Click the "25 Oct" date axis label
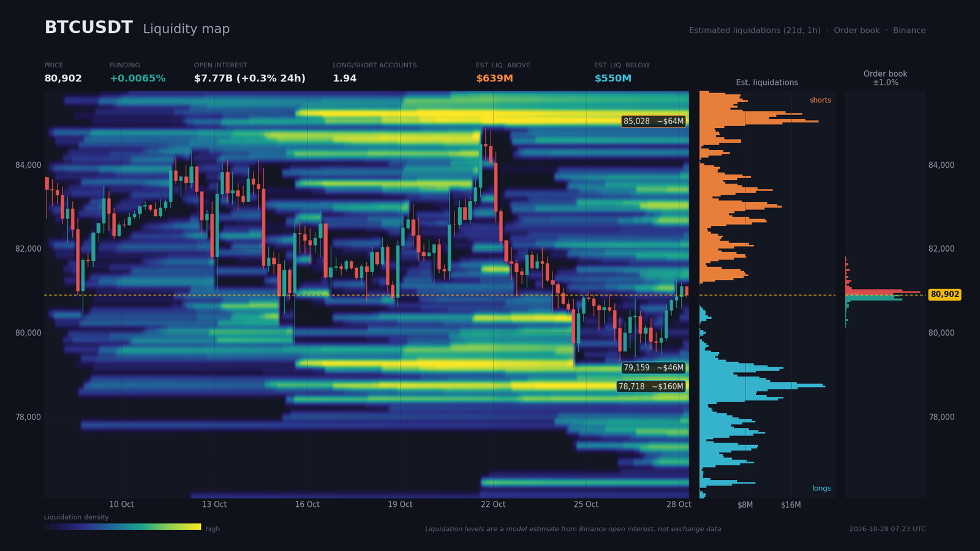980x551 pixels. tap(586, 504)
